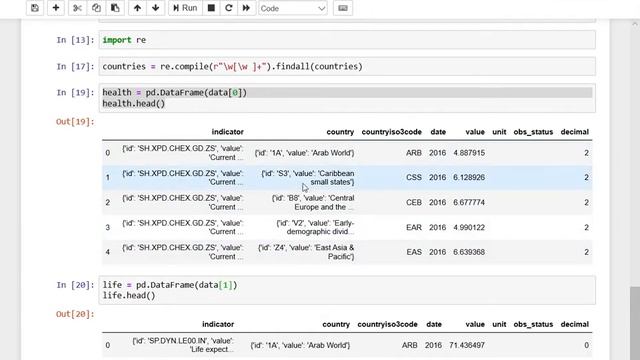
Task: Select the health DataFrame code cell
Action: (347, 98)
